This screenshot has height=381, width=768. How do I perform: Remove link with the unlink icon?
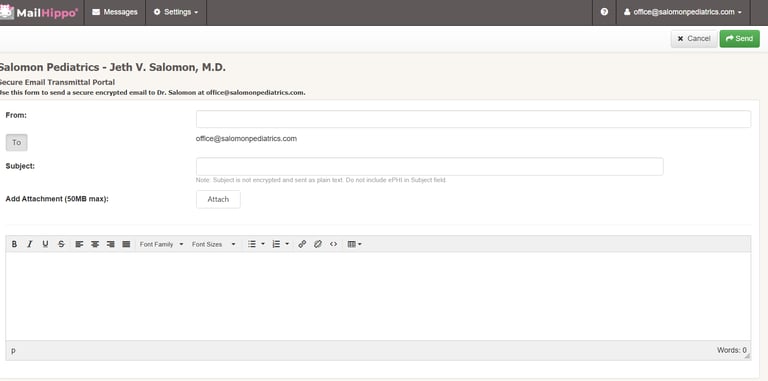click(318, 244)
